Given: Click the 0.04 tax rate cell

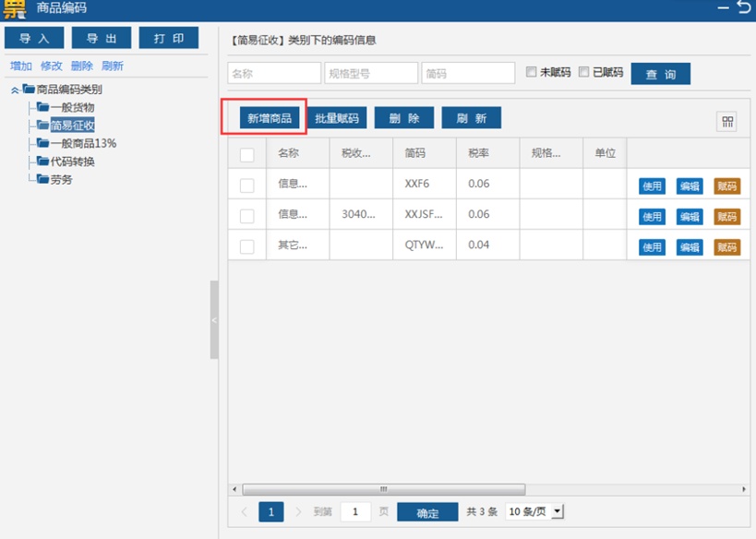Looking at the screenshot, I should click(488, 245).
